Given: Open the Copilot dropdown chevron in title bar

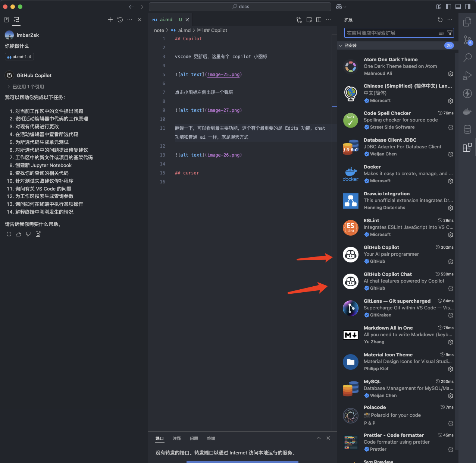Looking at the screenshot, I should point(345,7).
